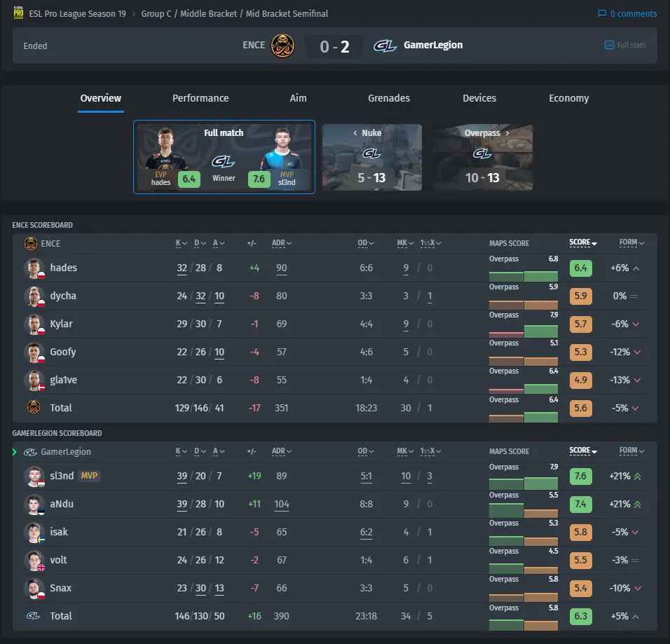Viewport: 670px width, 644px height.
Task: Click the ENCE team logo in match header
Action: pyautogui.click(x=282, y=46)
